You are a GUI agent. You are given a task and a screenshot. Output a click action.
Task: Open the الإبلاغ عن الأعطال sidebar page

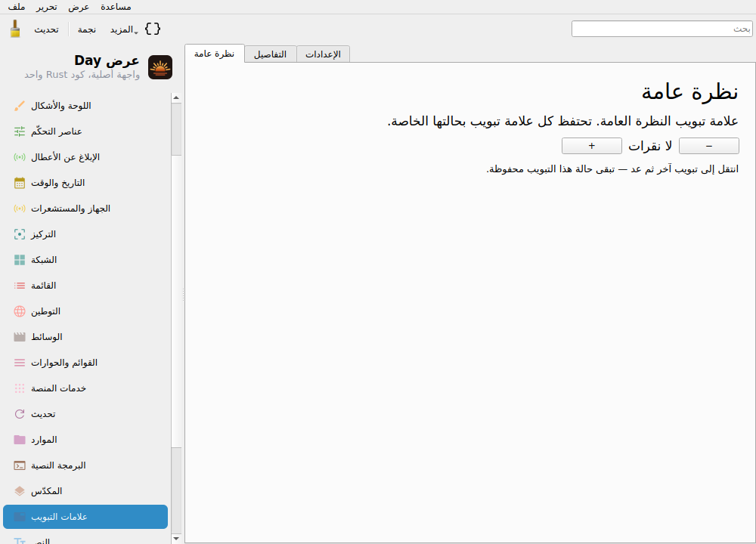click(85, 157)
